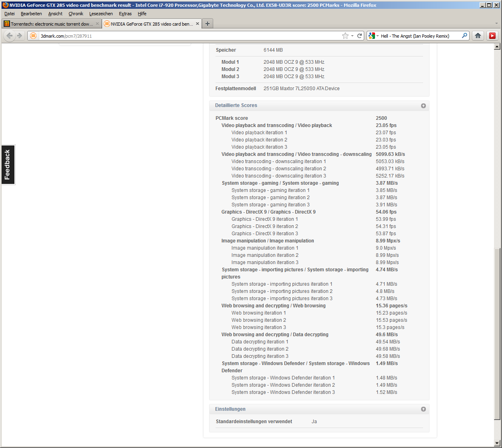Collapse the Einstellungen section
Screen dimensions: 502x448
(x=423, y=409)
